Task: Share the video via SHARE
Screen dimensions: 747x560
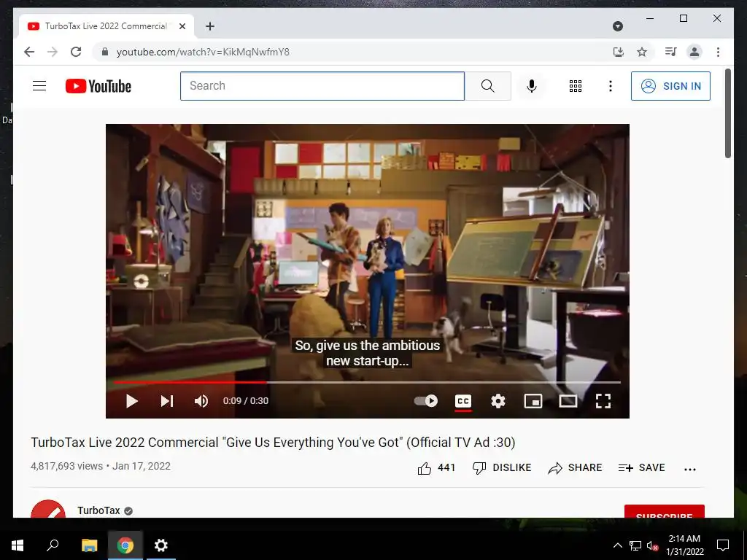Action: tap(575, 468)
